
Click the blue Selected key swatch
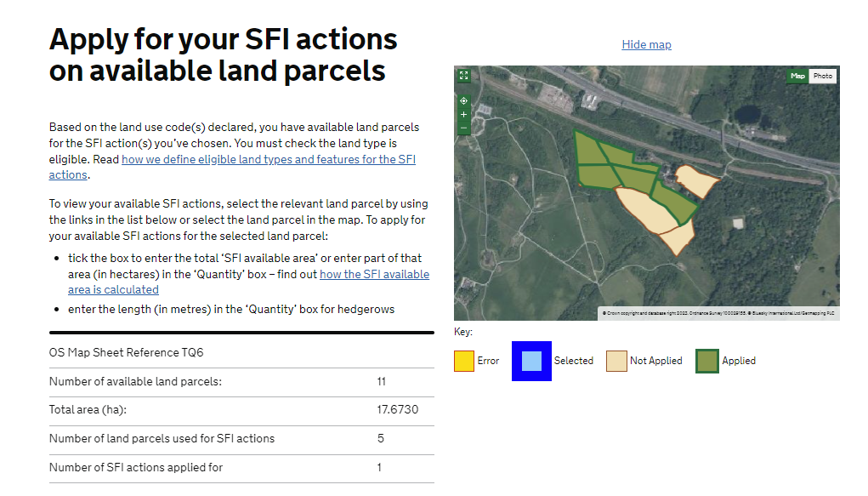click(531, 361)
